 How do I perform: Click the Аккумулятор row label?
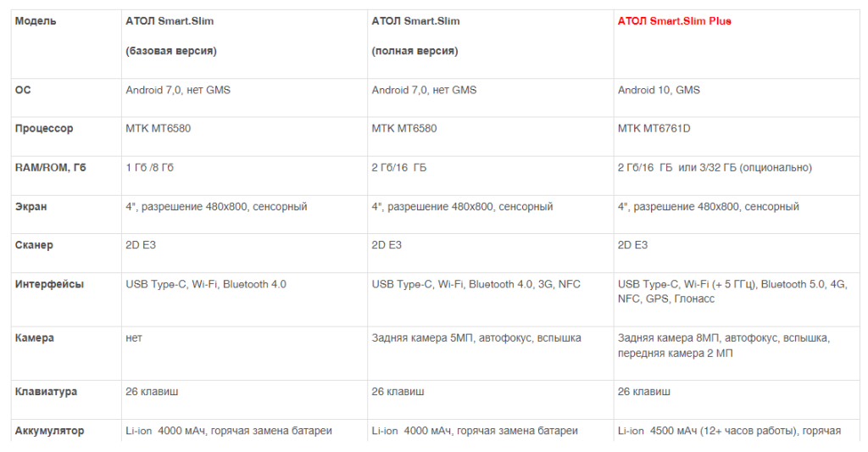pos(49,431)
